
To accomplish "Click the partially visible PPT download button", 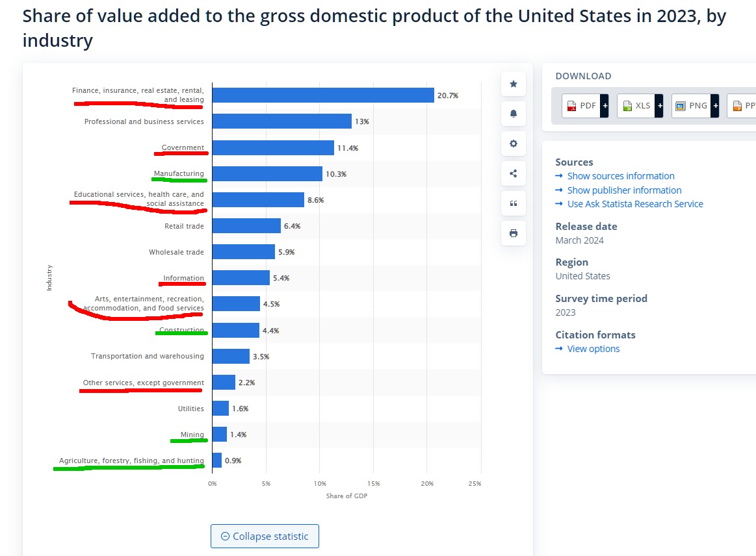I will [742, 105].
